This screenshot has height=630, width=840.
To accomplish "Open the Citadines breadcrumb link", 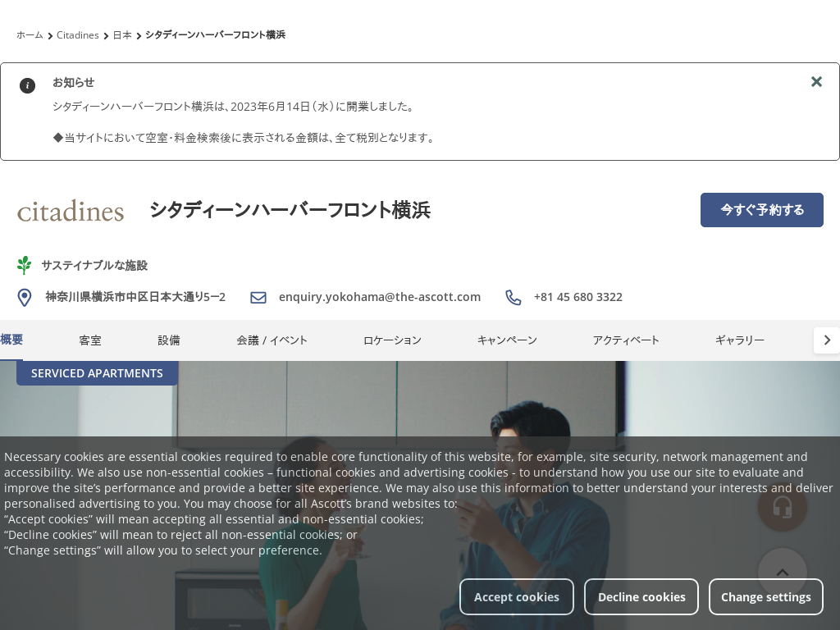I will [78, 35].
